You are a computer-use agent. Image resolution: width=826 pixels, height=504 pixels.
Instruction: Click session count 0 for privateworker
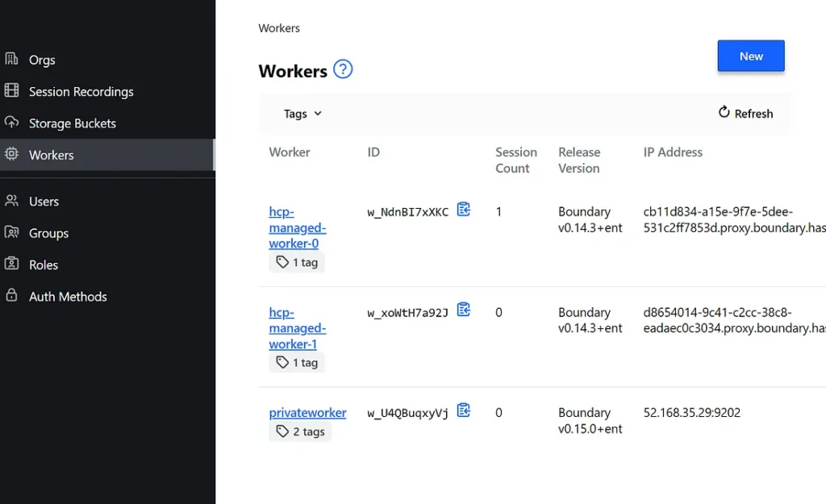pyautogui.click(x=499, y=412)
